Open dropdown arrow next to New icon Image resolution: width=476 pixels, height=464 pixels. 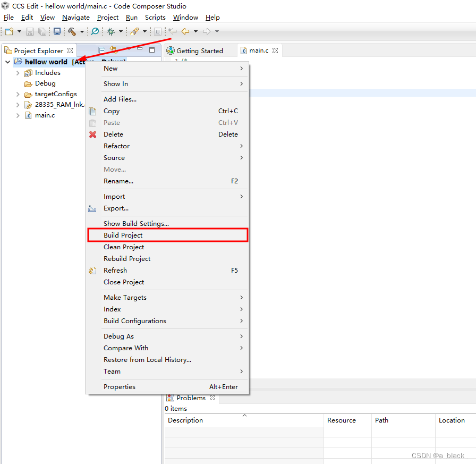pyautogui.click(x=19, y=31)
